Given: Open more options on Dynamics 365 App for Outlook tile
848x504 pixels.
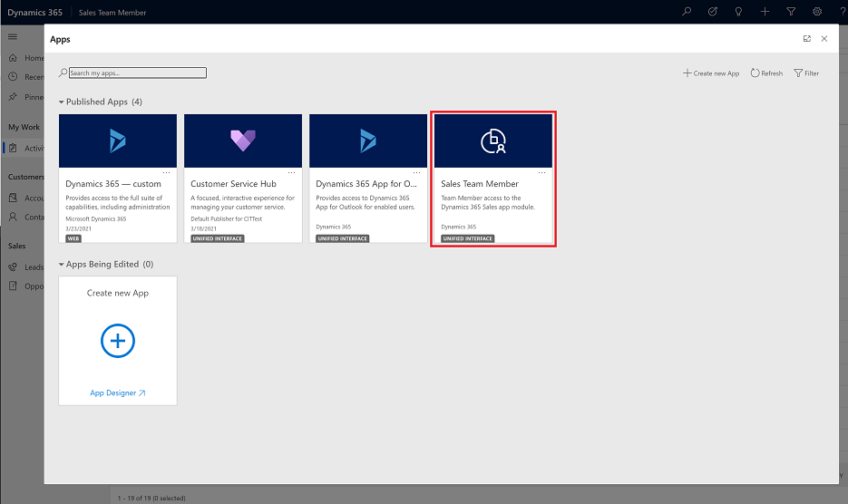Looking at the screenshot, I should point(416,173).
